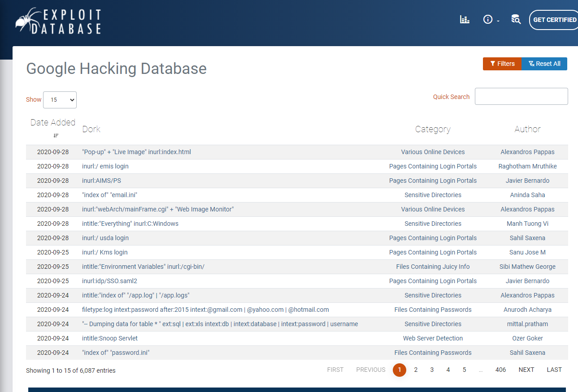Click the Reset All button
This screenshot has width=578, height=392.
point(544,64)
